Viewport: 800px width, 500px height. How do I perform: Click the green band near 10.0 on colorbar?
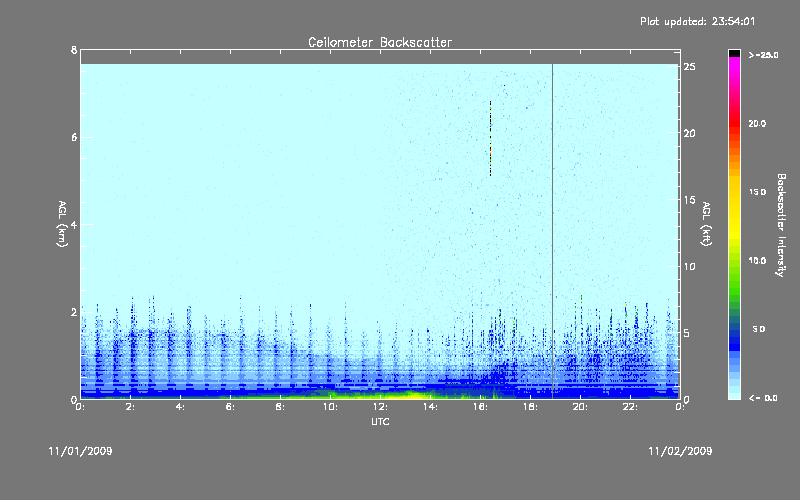pyautogui.click(x=734, y=265)
